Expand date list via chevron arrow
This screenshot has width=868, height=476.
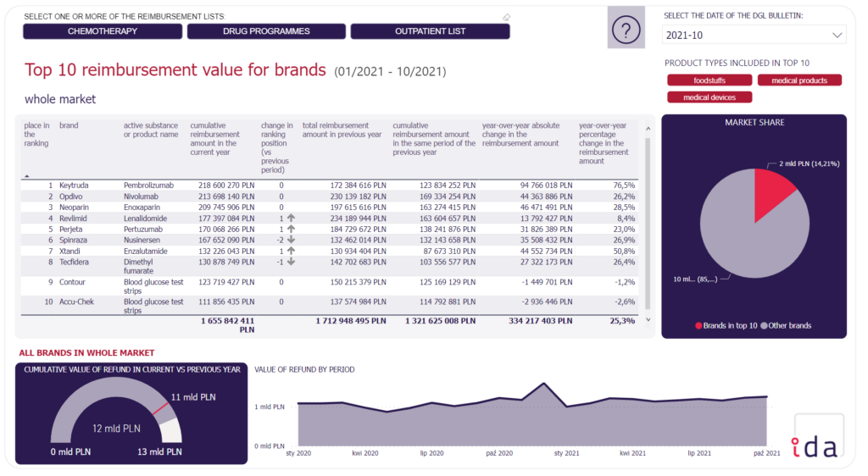click(x=837, y=35)
